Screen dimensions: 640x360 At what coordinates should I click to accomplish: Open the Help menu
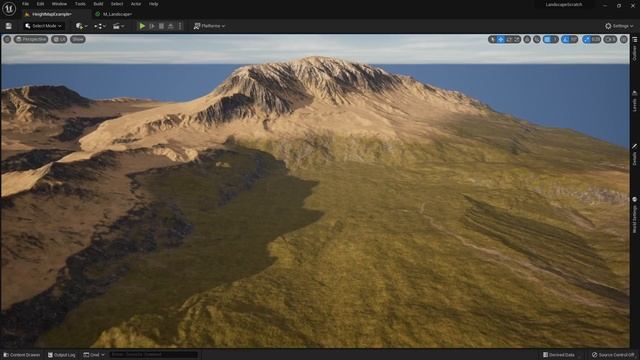(x=153, y=4)
